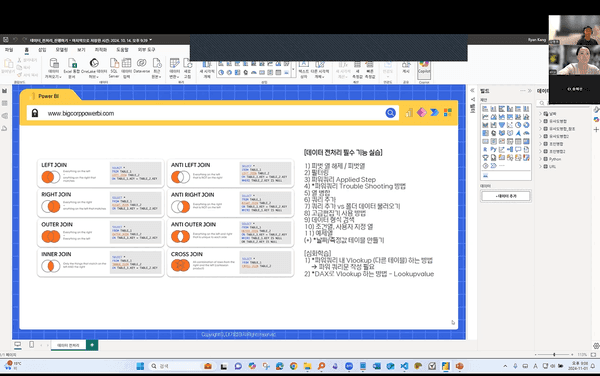Switch to desktop layout icon at bottom
The height and width of the screenshot is (376, 600).
[18, 345]
